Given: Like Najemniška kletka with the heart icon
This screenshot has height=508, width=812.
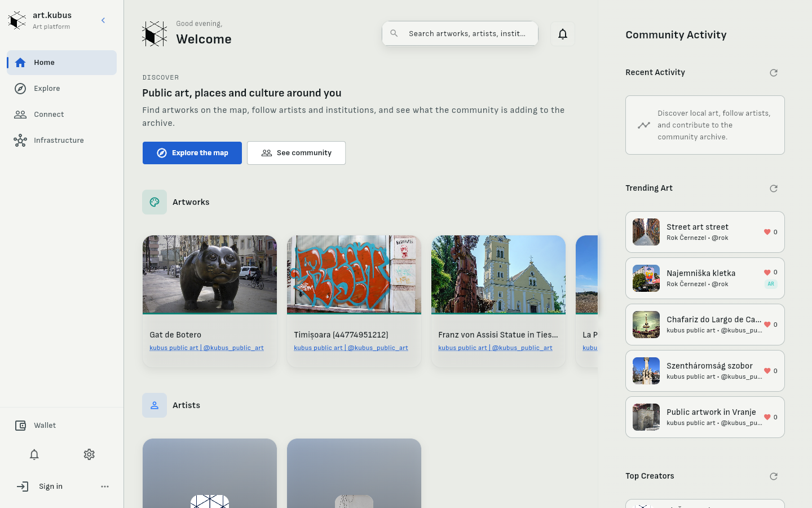Looking at the screenshot, I should 767,273.
